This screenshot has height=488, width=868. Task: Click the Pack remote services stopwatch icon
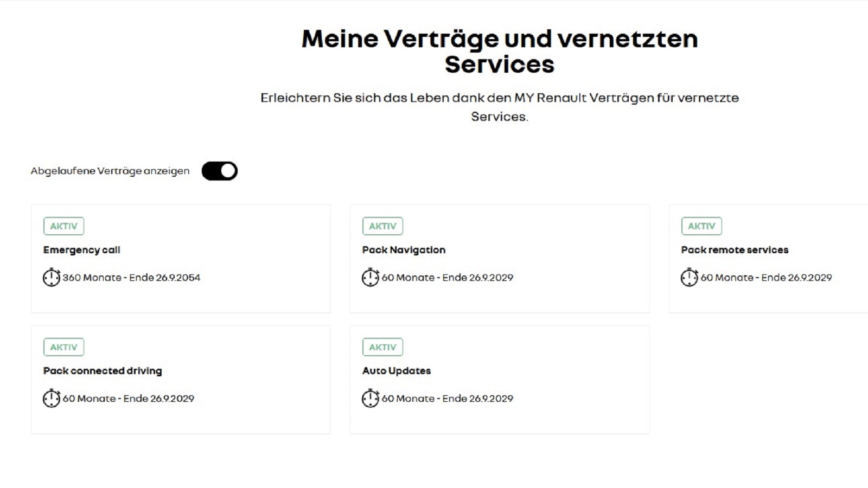coord(690,277)
